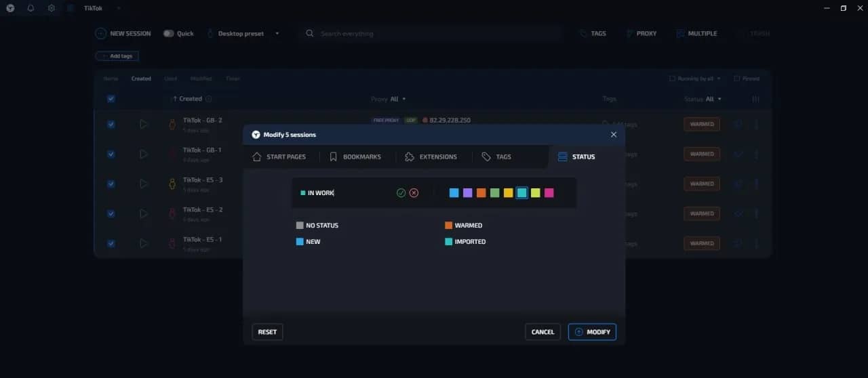Open the Desktop preset dropdown

click(x=243, y=33)
